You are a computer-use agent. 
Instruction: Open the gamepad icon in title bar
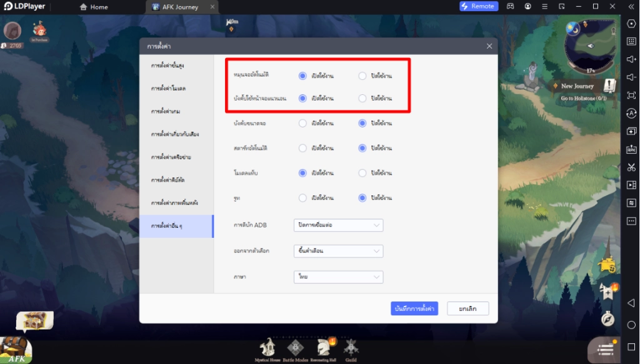click(510, 6)
